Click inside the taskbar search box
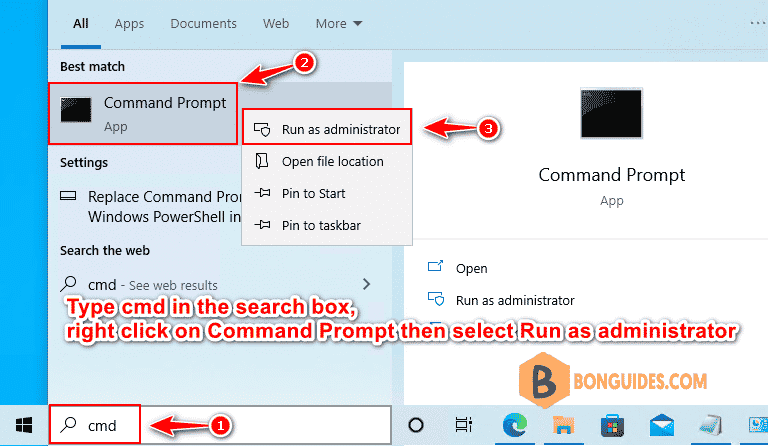Image resolution: width=768 pixels, height=446 pixels. (x=220, y=425)
